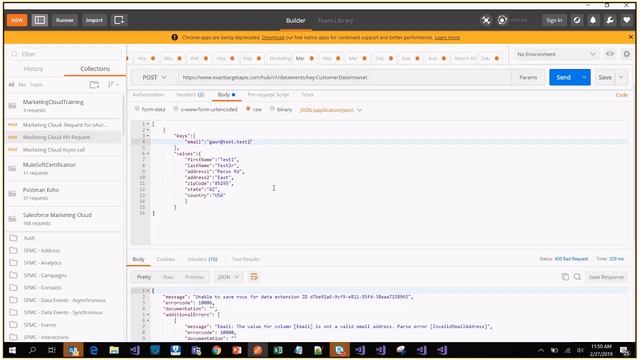Open Chrome from the taskbar
This screenshot has width=640, height=360.
coord(216,350)
